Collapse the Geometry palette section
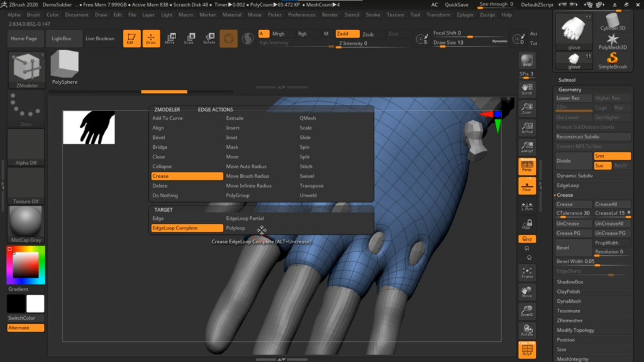 tap(570, 89)
